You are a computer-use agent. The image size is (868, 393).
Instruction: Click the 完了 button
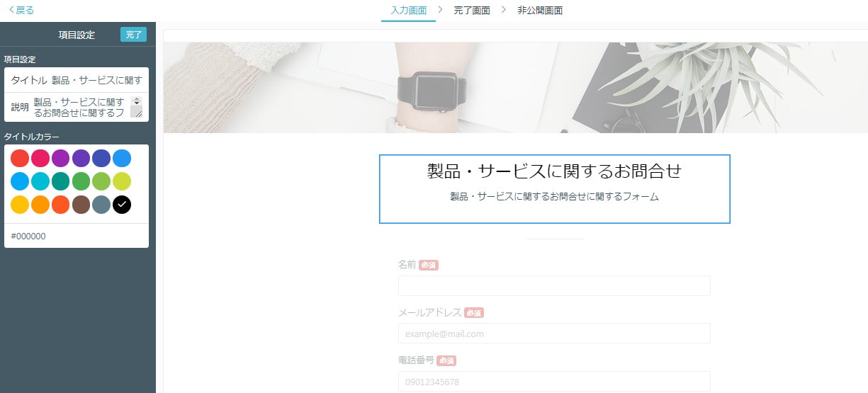click(x=133, y=35)
